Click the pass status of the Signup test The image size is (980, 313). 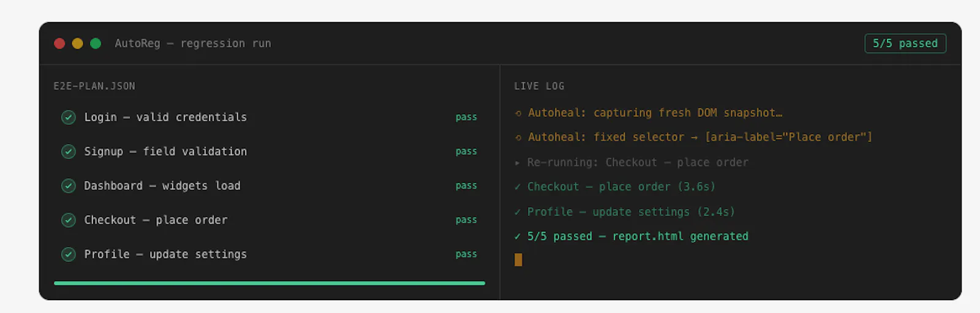tap(466, 151)
